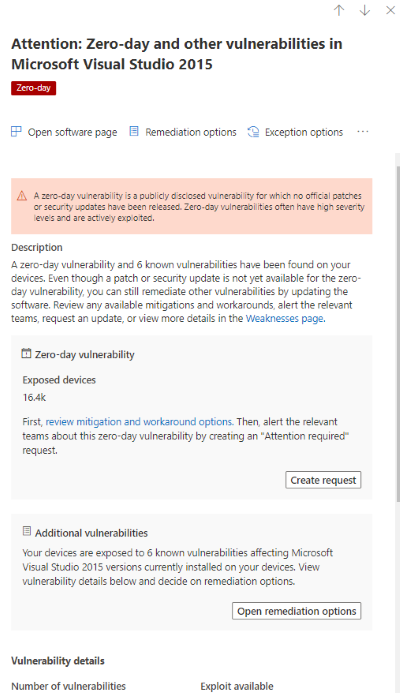Click the Remediation options document icon
The width and height of the screenshot is (400, 693).
pos(134,131)
